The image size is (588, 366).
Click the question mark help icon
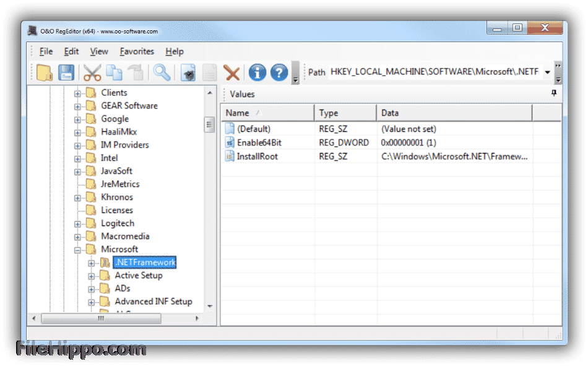tap(279, 72)
